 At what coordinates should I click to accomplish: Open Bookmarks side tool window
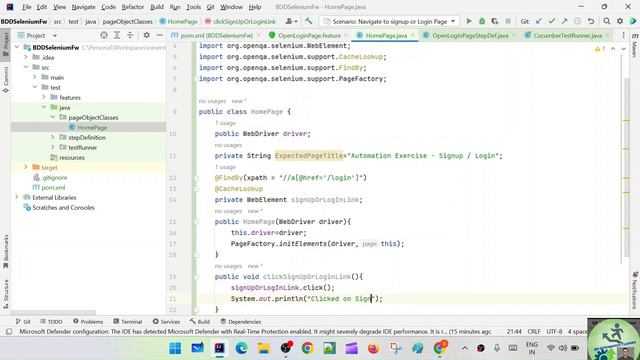(x=5, y=252)
